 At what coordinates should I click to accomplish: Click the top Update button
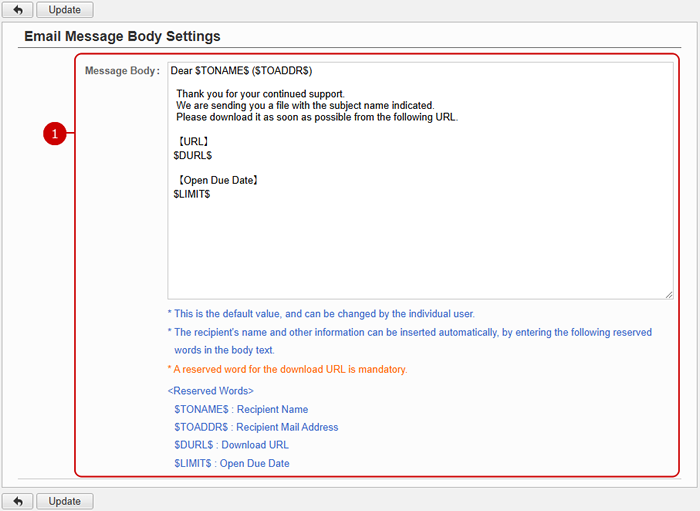[x=65, y=9]
